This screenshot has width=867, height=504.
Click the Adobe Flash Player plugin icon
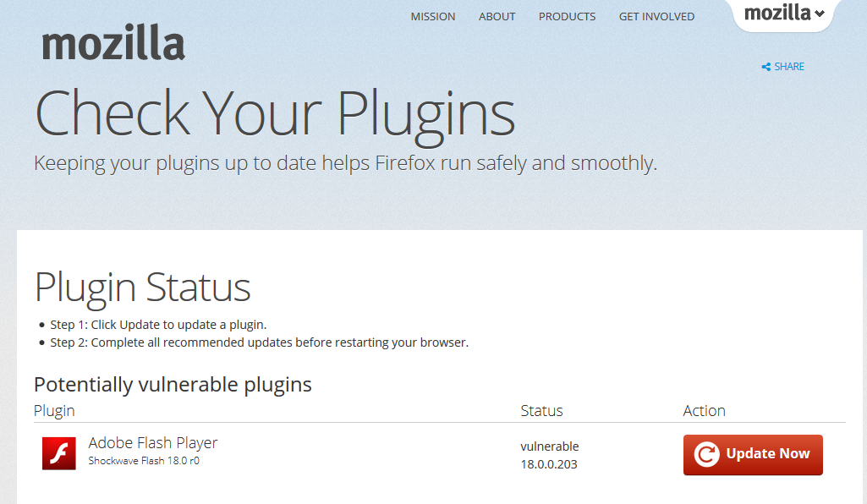coord(59,453)
